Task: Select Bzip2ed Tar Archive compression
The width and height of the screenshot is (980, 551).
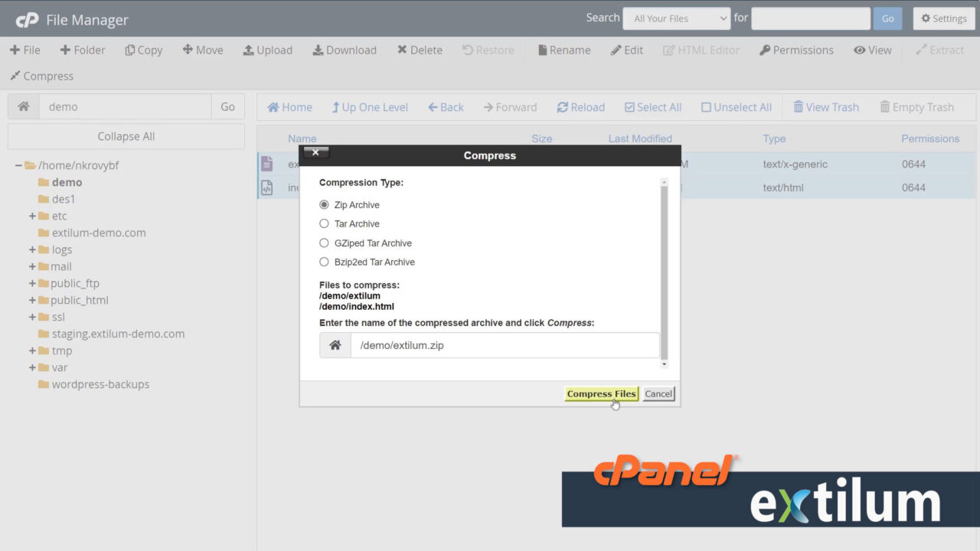Action: tap(324, 262)
